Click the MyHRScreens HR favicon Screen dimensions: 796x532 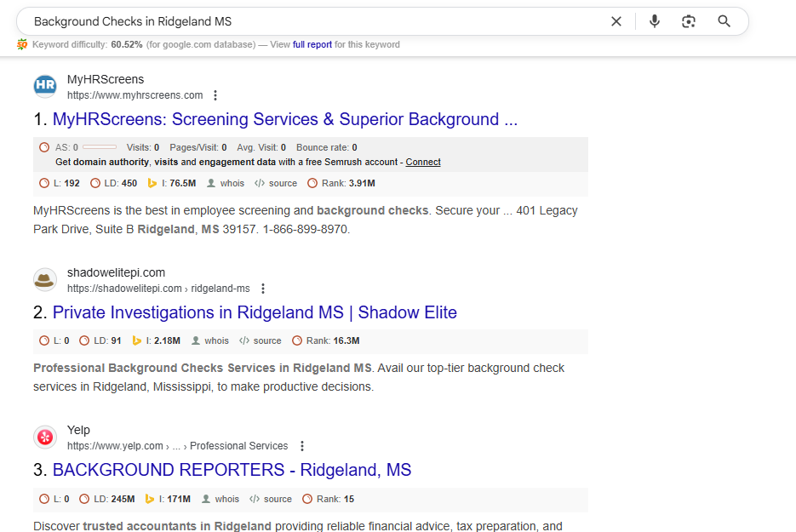(x=44, y=86)
